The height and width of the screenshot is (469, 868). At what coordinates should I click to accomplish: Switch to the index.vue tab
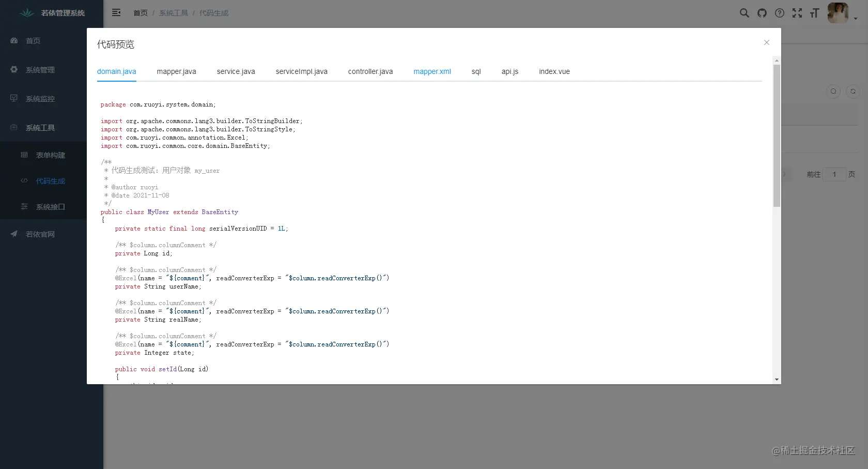pyautogui.click(x=554, y=71)
